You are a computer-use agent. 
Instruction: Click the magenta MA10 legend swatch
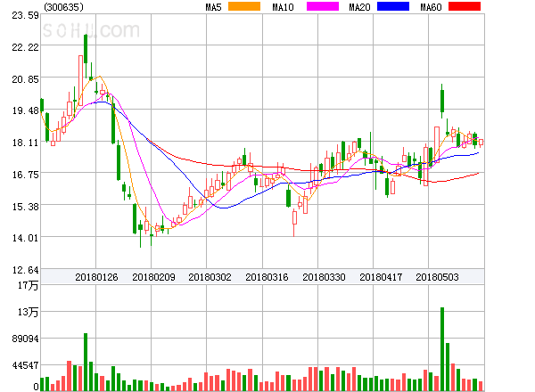coord(323,6)
